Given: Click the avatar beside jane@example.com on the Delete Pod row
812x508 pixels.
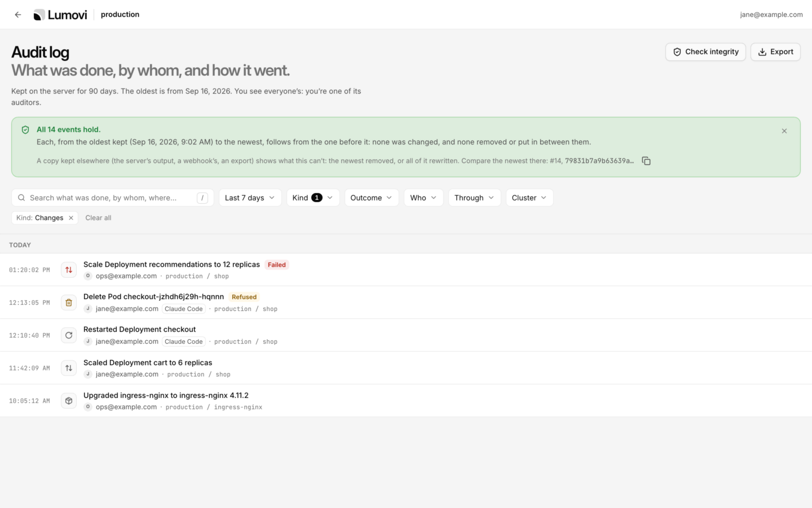Looking at the screenshot, I should [88, 309].
